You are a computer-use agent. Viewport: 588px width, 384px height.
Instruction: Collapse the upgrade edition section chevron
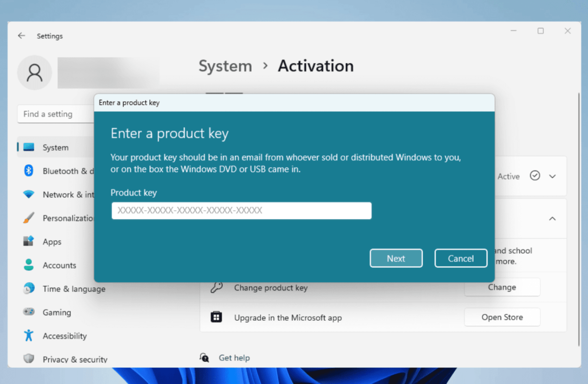(552, 218)
